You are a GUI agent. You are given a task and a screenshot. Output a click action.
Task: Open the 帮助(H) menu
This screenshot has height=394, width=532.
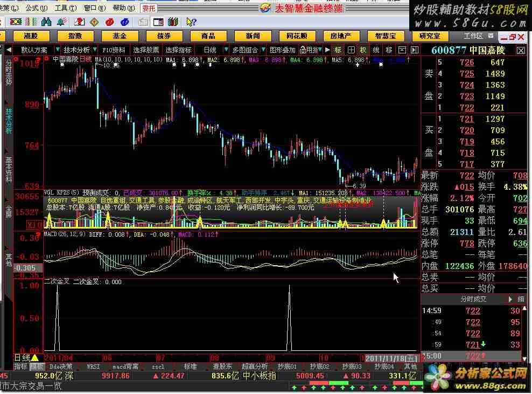tap(124, 8)
